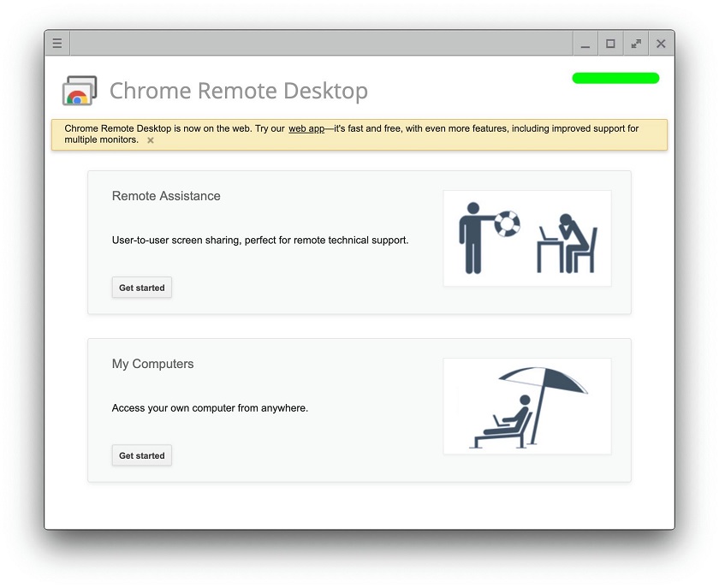Image resolution: width=719 pixels, height=588 pixels.
Task: Click the lifebuoy helper illustration
Action: [x=526, y=238]
